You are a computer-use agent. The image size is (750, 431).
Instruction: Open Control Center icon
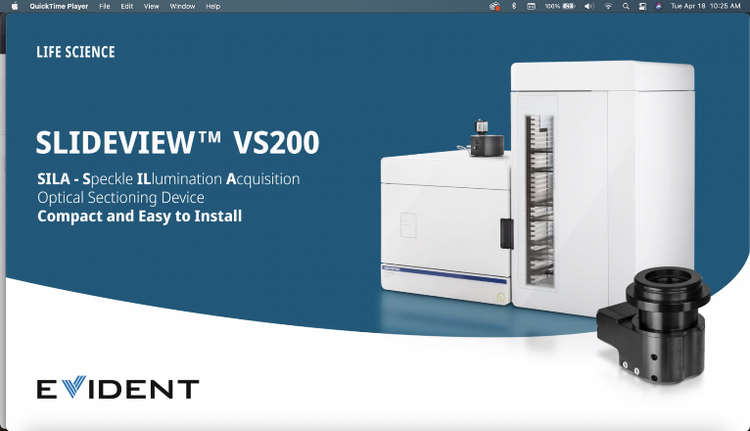(642, 6)
